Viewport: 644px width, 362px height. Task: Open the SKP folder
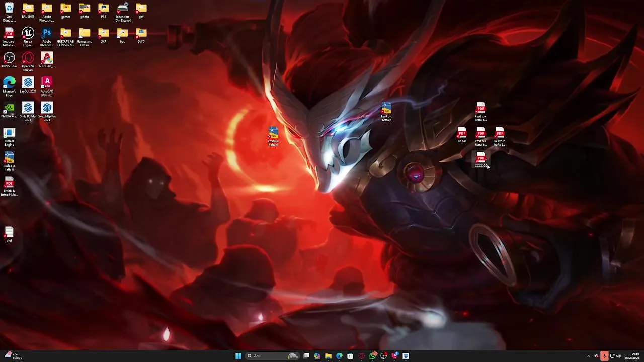[x=104, y=36]
